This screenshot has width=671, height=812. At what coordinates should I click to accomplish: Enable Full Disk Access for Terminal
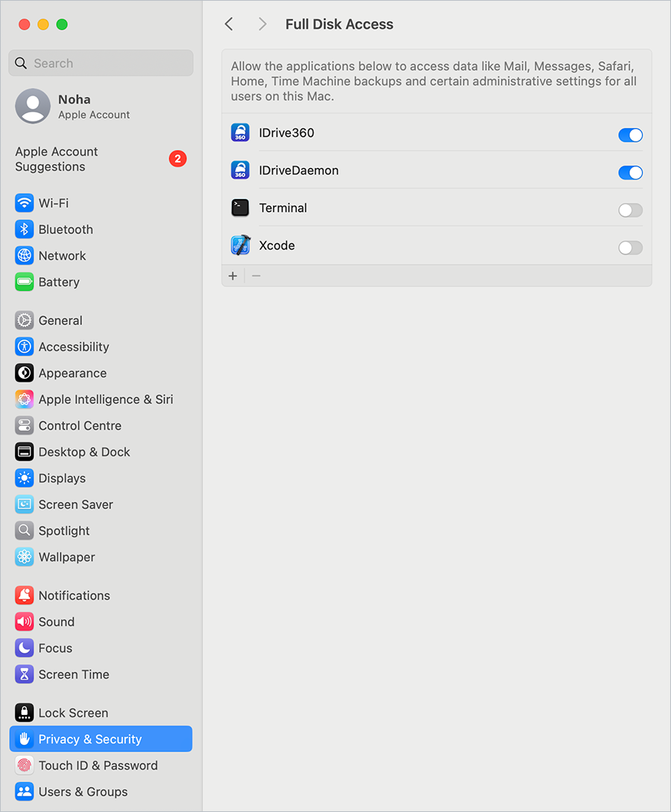pos(630,210)
